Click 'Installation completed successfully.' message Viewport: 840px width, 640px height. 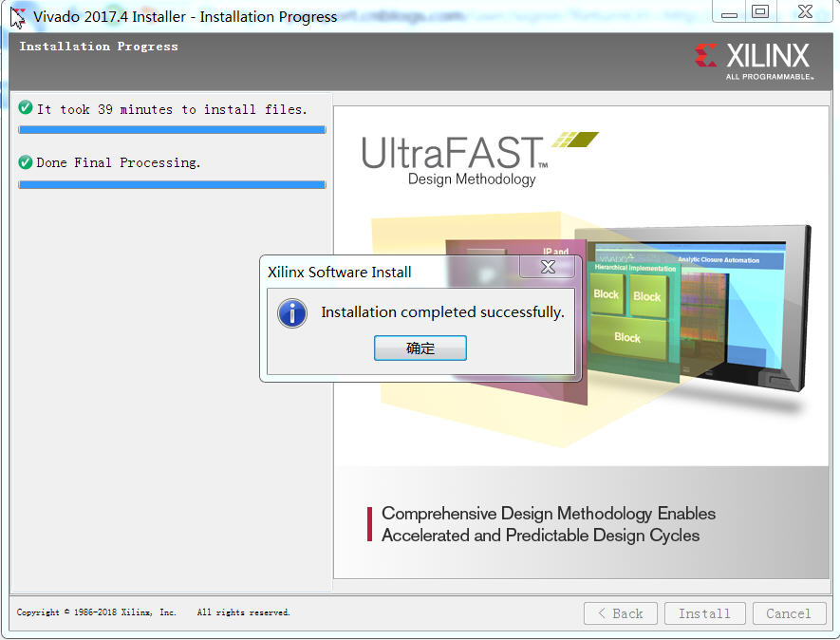coord(442,312)
